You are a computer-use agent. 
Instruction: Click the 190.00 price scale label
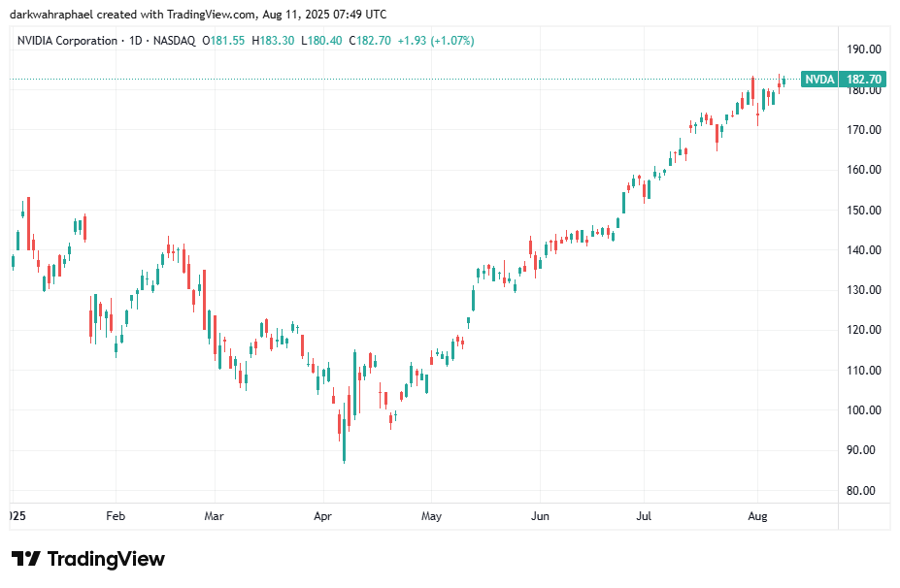[863, 49]
